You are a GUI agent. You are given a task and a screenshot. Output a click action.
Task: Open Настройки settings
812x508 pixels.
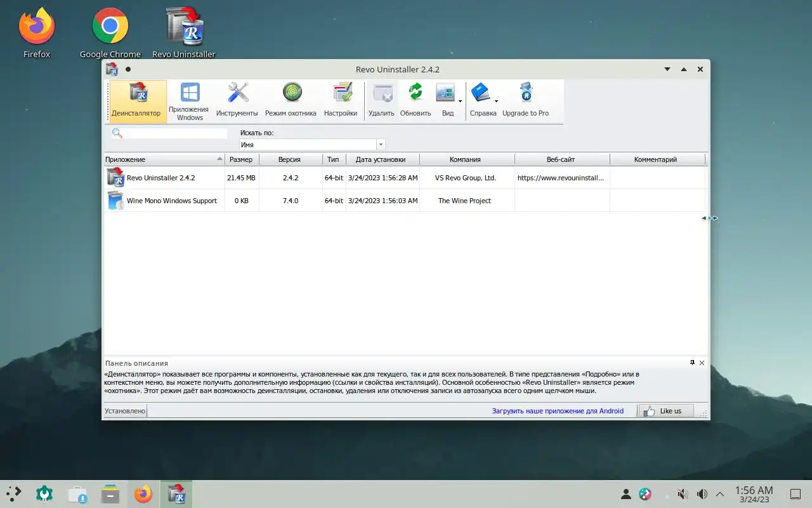[x=341, y=101]
